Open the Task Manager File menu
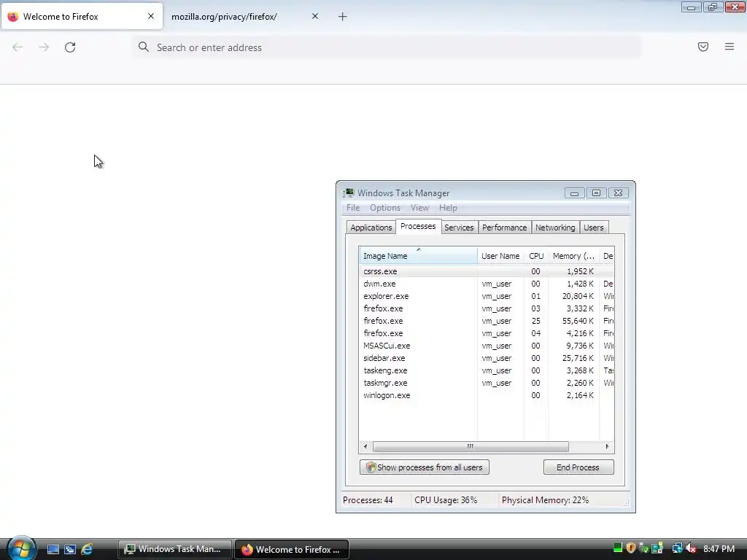Screen dimensions: 747x560 (x=353, y=208)
